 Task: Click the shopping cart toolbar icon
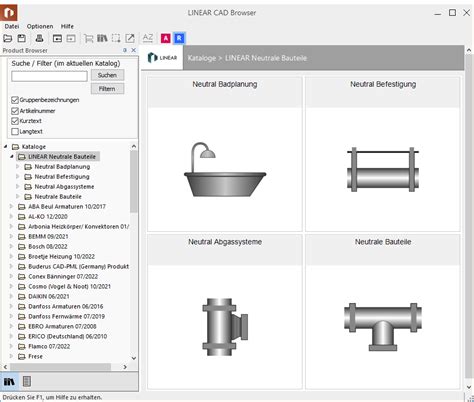[88, 39]
